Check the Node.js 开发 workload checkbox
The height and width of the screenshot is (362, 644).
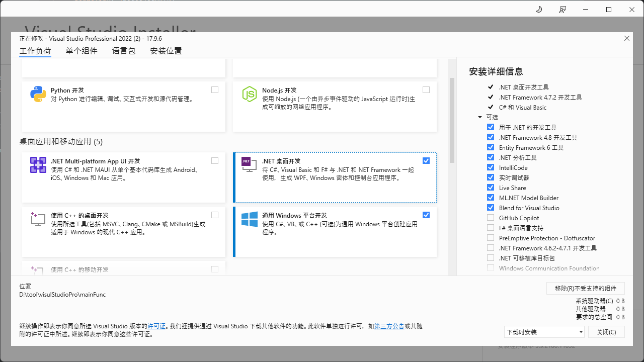click(x=426, y=89)
